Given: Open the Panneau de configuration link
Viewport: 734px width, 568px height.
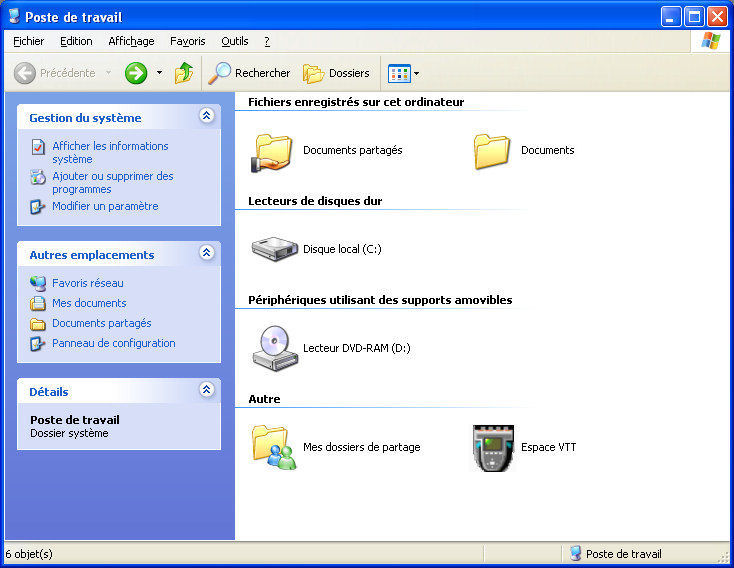Looking at the screenshot, I should (x=114, y=343).
